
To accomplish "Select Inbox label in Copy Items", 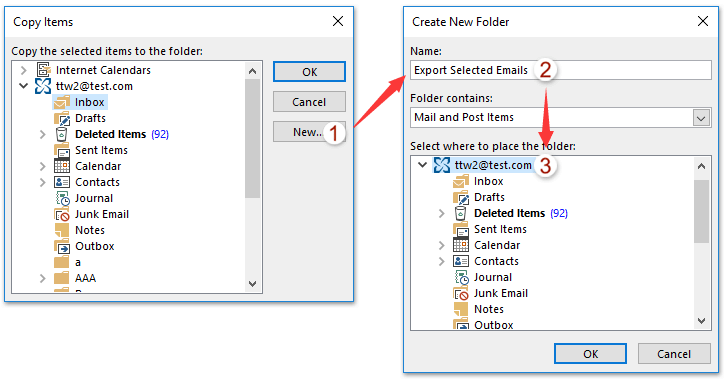I will pyautogui.click(x=90, y=102).
